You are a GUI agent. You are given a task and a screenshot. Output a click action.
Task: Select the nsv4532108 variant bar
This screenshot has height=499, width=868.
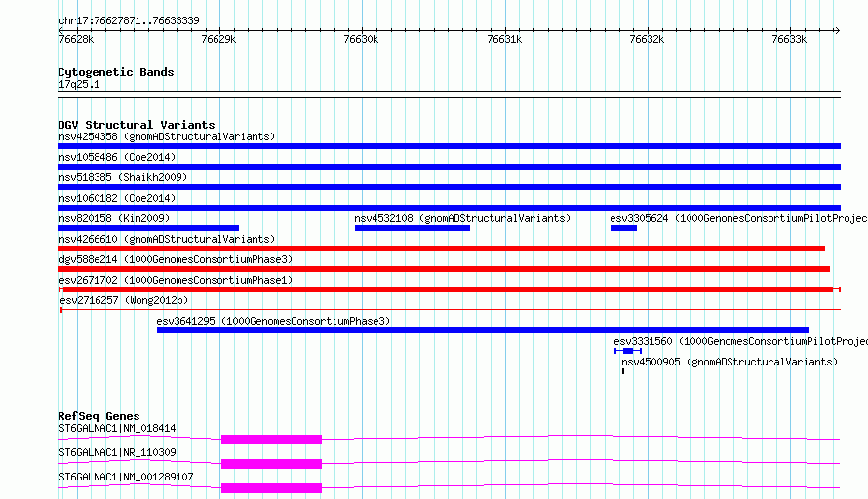coord(413,228)
